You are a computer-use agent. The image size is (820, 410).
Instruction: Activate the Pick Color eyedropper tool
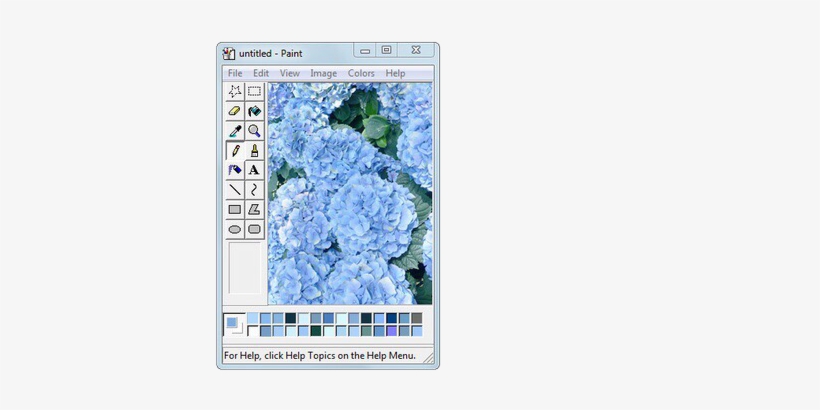[235, 131]
